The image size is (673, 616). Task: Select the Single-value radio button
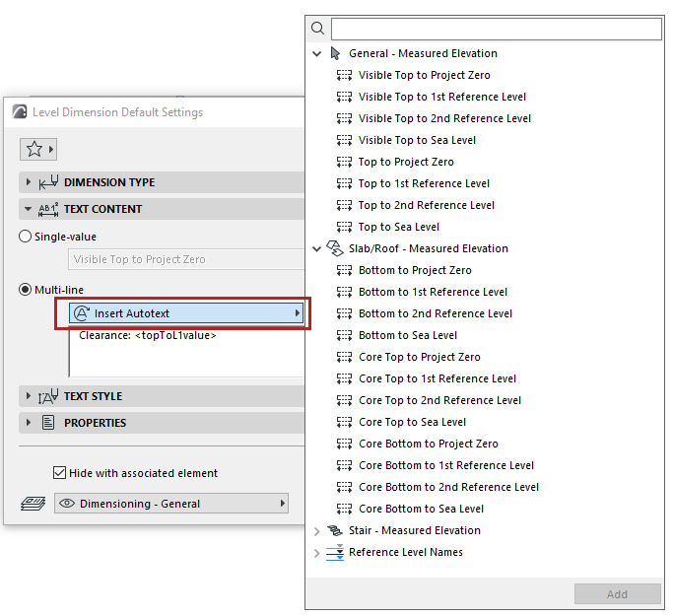pyautogui.click(x=26, y=237)
